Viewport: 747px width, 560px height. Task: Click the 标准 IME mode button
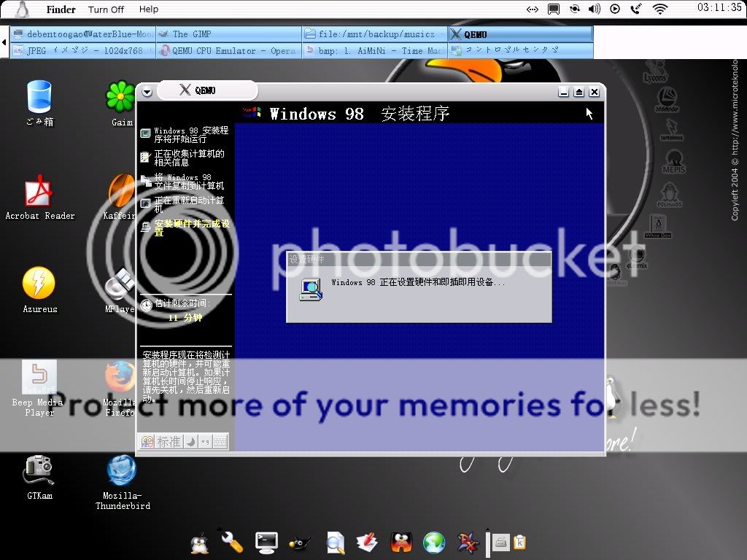coord(169,441)
